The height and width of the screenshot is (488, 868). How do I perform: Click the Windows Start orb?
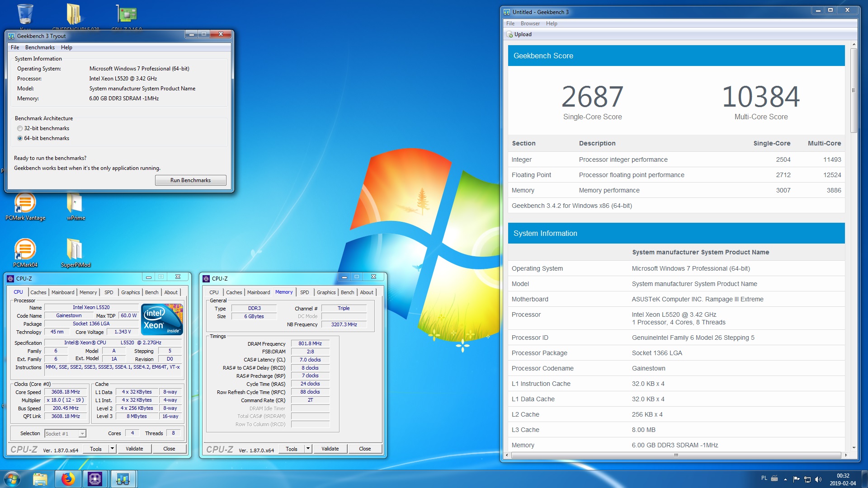click(12, 479)
